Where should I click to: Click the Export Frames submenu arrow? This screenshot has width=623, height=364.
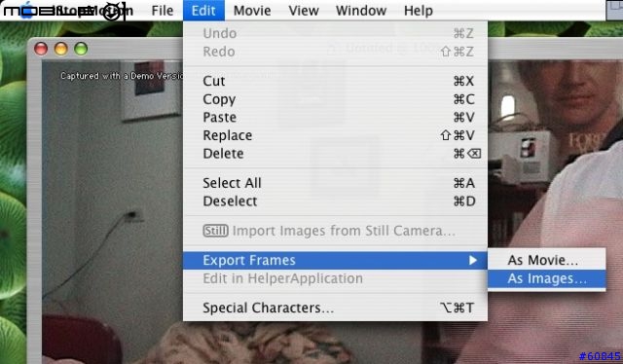point(472,260)
